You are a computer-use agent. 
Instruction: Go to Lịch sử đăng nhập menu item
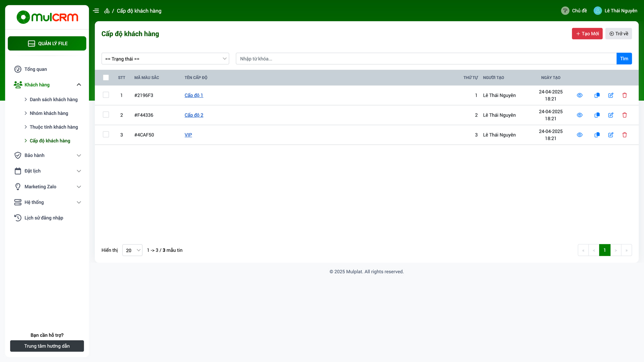click(44, 218)
